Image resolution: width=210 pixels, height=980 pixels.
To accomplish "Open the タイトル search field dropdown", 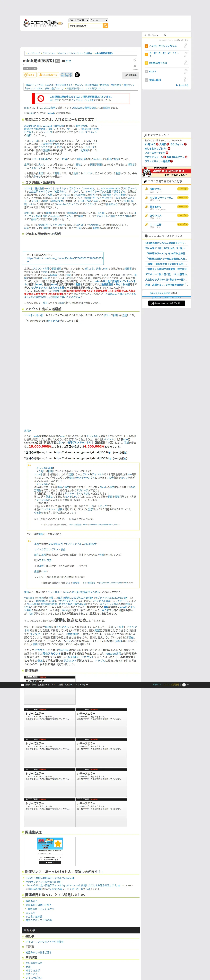I will (x=99, y=20).
